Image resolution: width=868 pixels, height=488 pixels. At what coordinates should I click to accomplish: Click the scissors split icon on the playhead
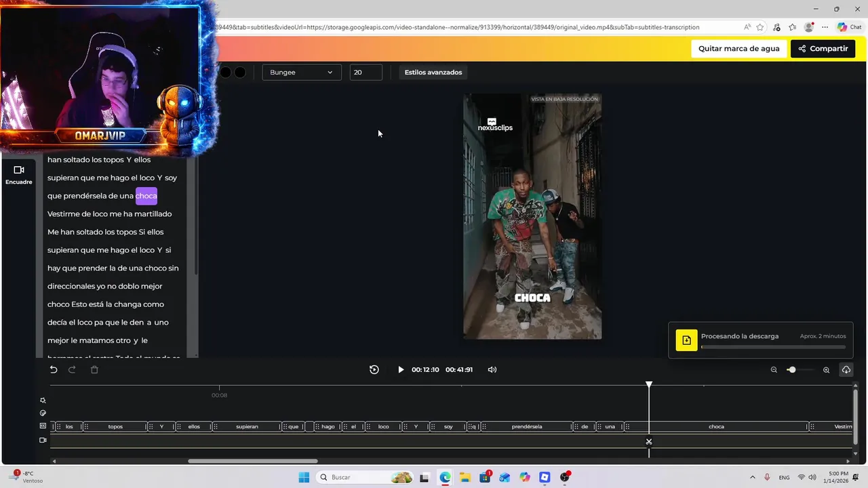tap(649, 442)
